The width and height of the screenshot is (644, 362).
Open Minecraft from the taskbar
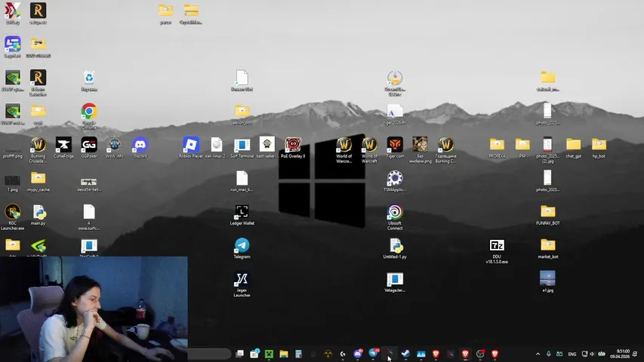(269, 354)
